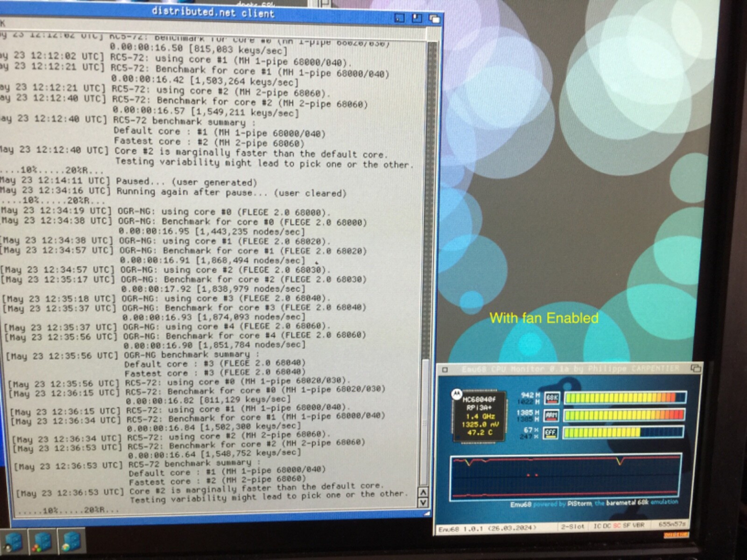Click the red SC flag in the status bar

[x=616, y=525]
